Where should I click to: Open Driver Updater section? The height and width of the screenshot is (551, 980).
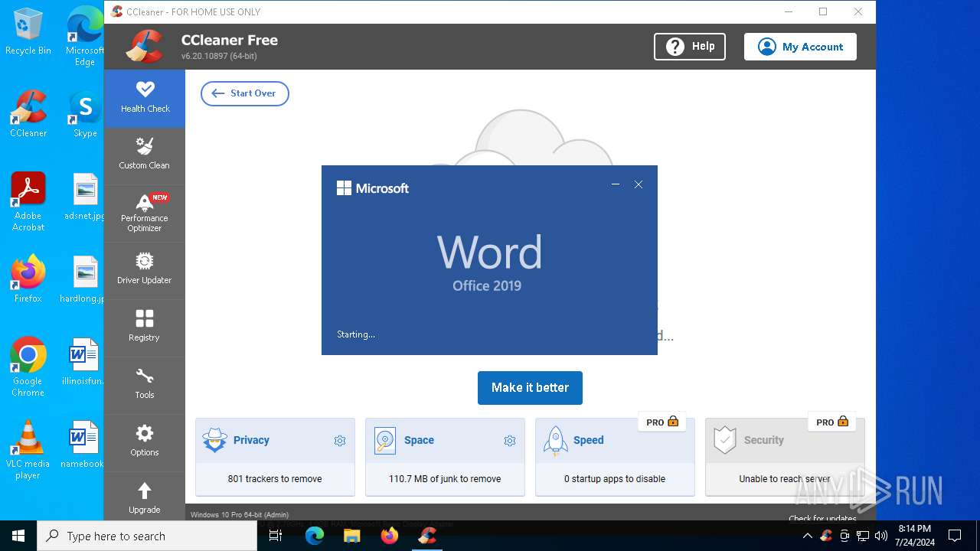pyautogui.click(x=145, y=270)
